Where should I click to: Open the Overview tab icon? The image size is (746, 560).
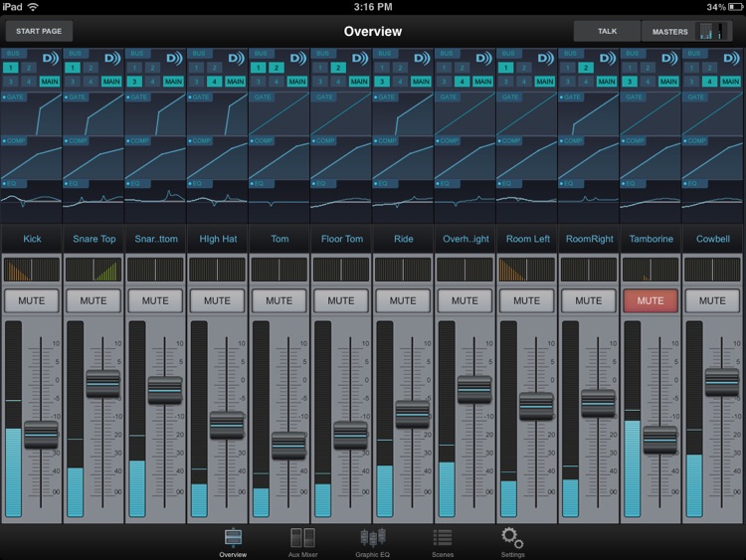(233, 538)
